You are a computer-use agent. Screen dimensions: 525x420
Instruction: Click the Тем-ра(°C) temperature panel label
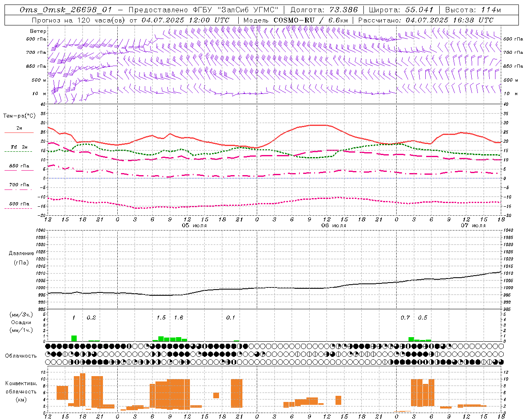pos(19,116)
